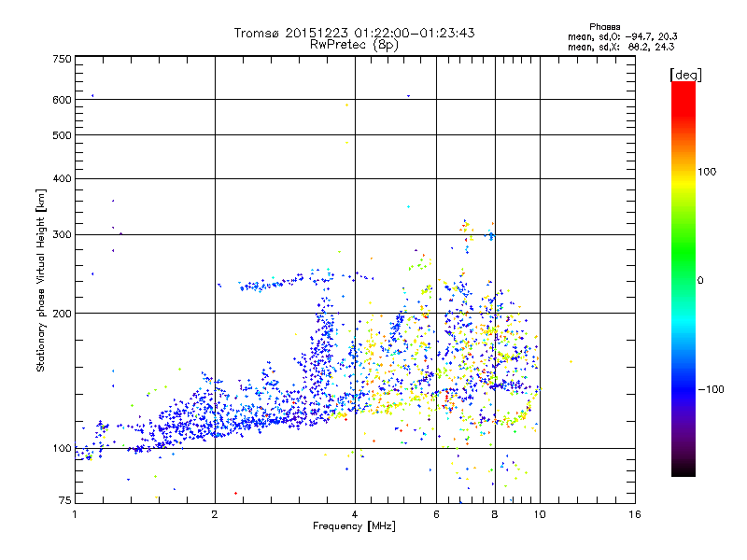The image size is (747, 560).
Task: Click the x-axis tick label '16'
Action: point(635,514)
